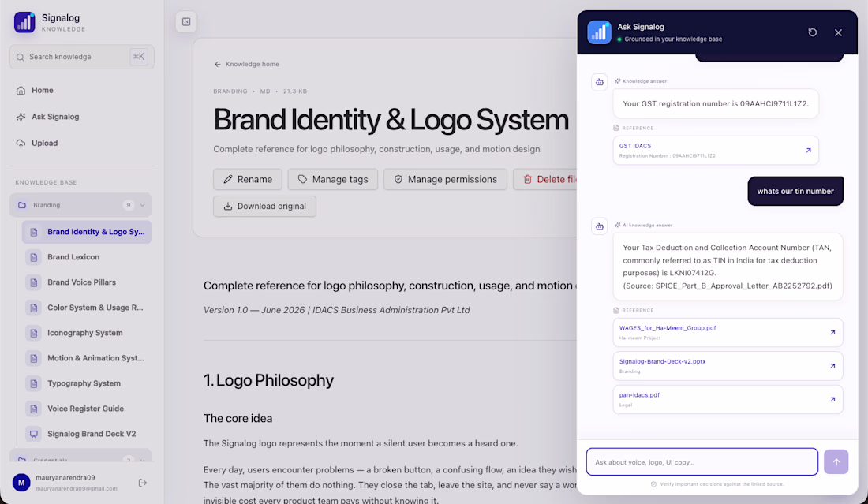Click the logout icon beside user email
This screenshot has width=868, height=504.
(x=142, y=483)
